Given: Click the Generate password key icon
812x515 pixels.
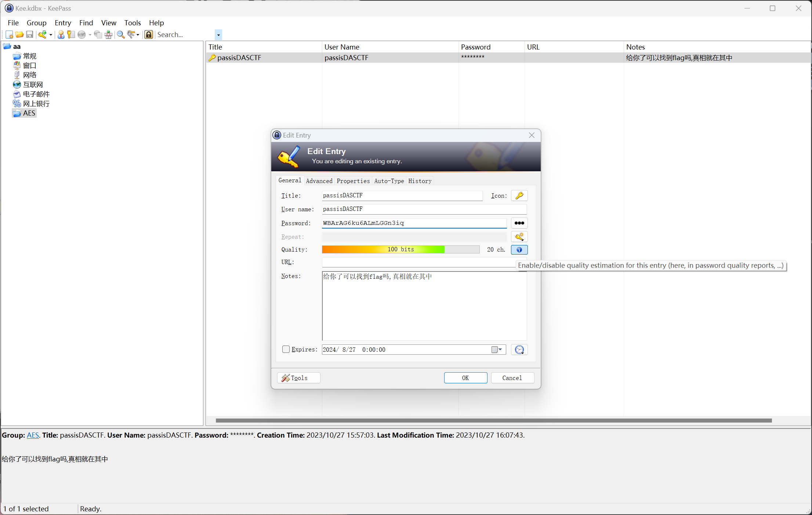Looking at the screenshot, I should [519, 237].
